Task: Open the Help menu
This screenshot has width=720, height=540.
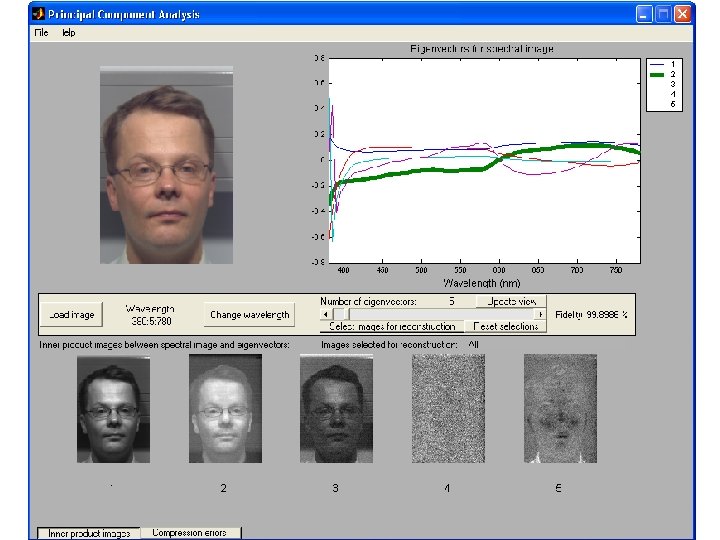Action: click(68, 33)
